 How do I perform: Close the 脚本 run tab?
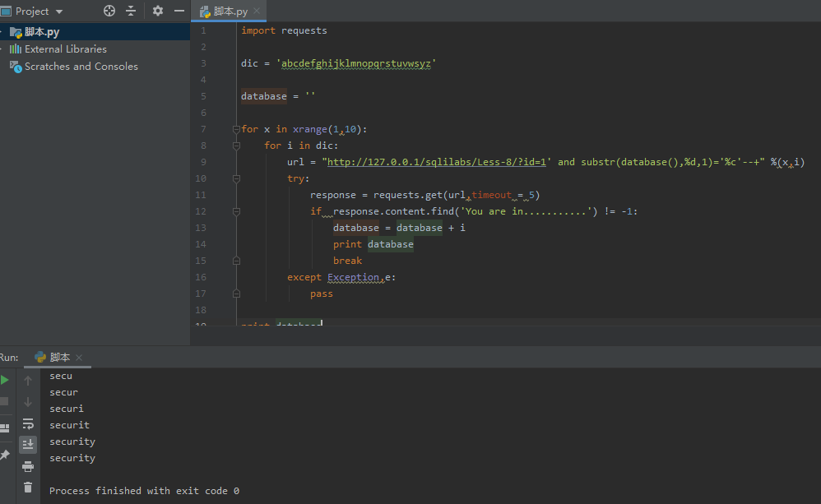coord(79,358)
